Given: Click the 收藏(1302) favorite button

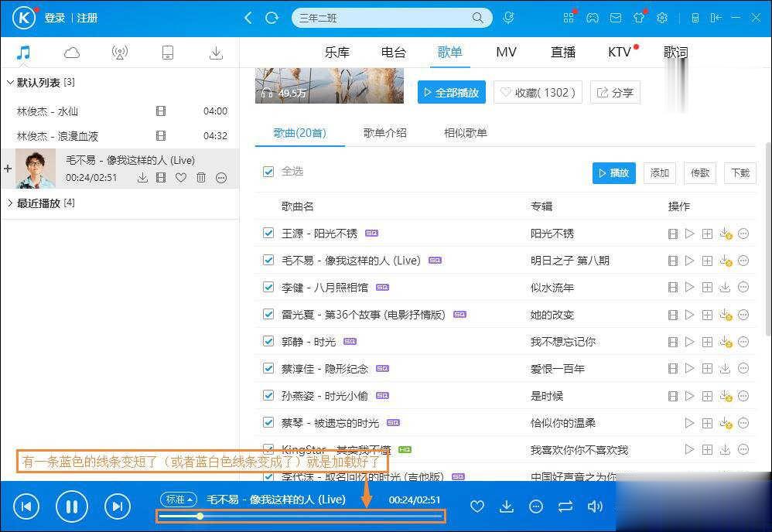Looking at the screenshot, I should pos(537,92).
